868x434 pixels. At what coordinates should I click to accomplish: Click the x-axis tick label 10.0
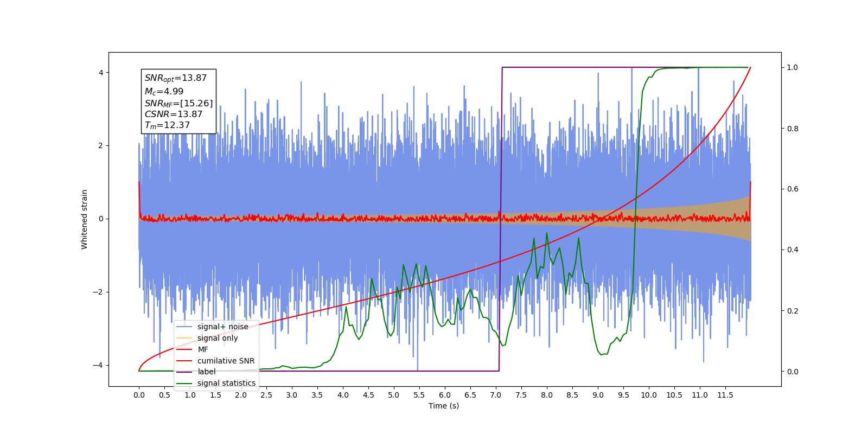649,395
